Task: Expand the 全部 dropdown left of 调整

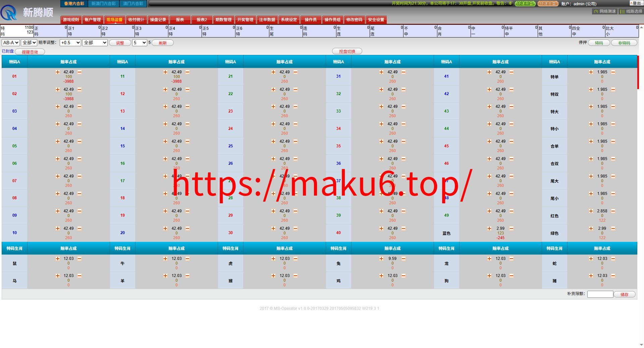Action: [x=95, y=43]
